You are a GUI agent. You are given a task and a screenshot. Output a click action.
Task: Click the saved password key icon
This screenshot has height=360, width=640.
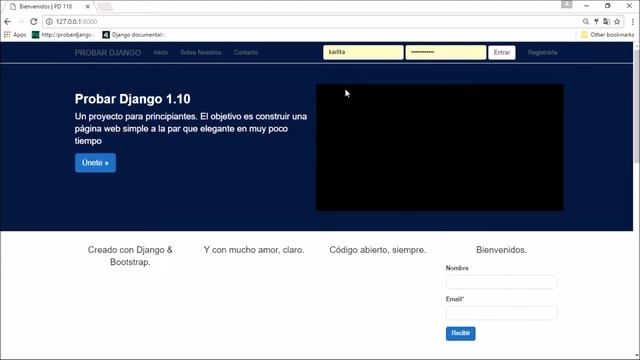(x=596, y=22)
